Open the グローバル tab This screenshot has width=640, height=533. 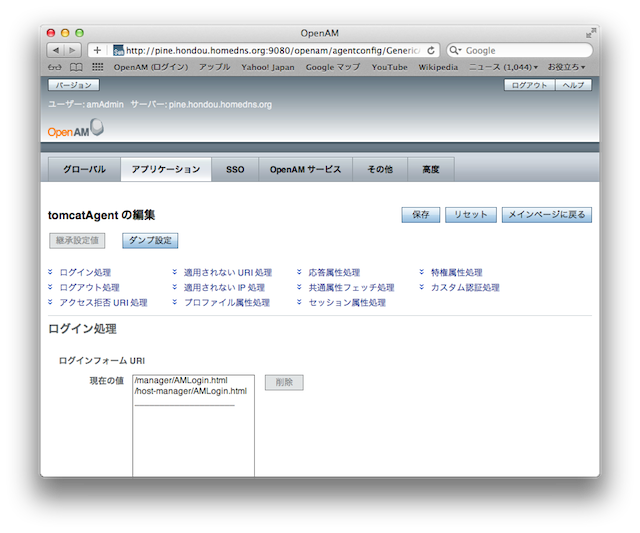(x=84, y=170)
